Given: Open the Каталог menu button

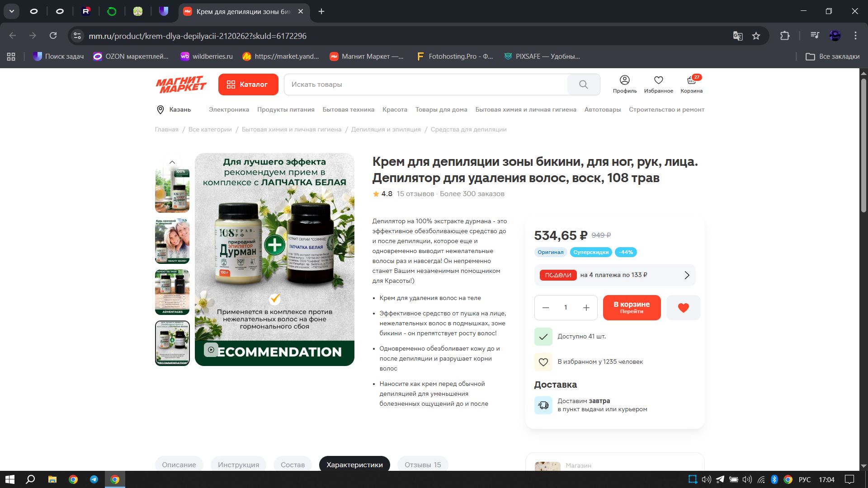Looking at the screenshot, I should pyautogui.click(x=248, y=84).
